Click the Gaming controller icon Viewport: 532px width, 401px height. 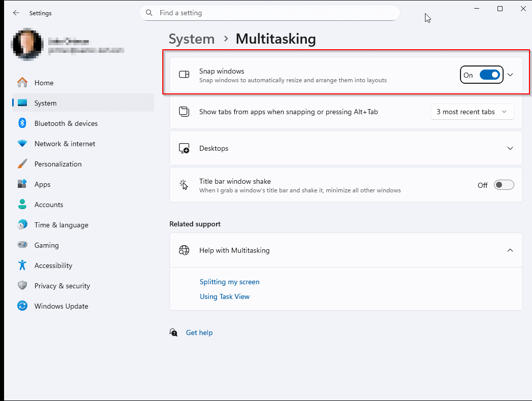[22, 245]
